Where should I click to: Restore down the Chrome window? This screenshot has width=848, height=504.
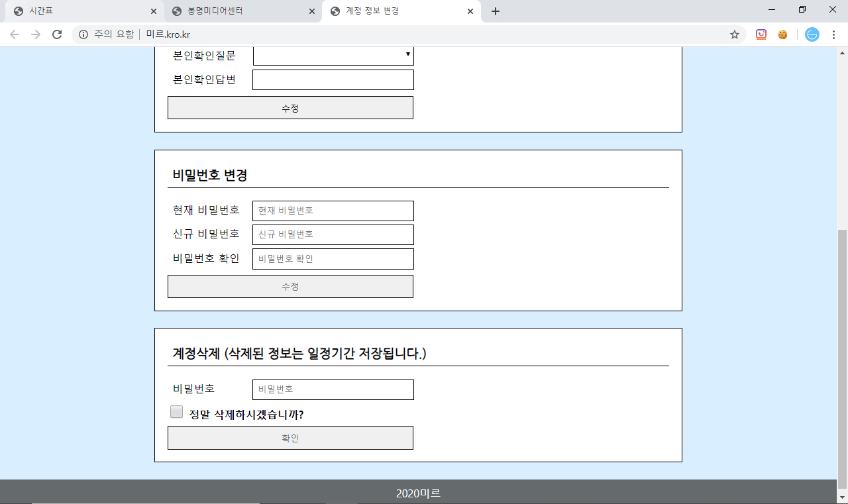coord(802,10)
